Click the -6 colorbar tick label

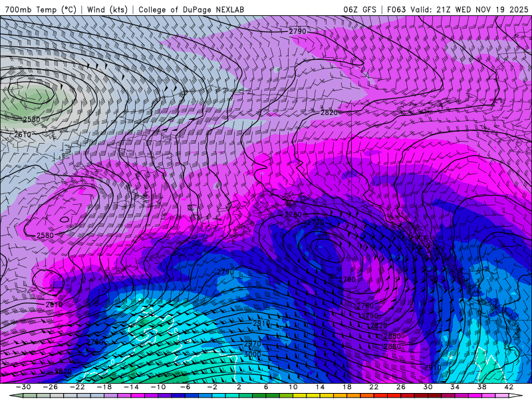click(185, 387)
